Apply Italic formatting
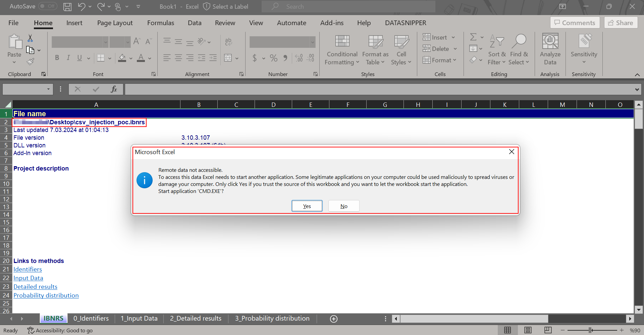 pyautogui.click(x=68, y=58)
